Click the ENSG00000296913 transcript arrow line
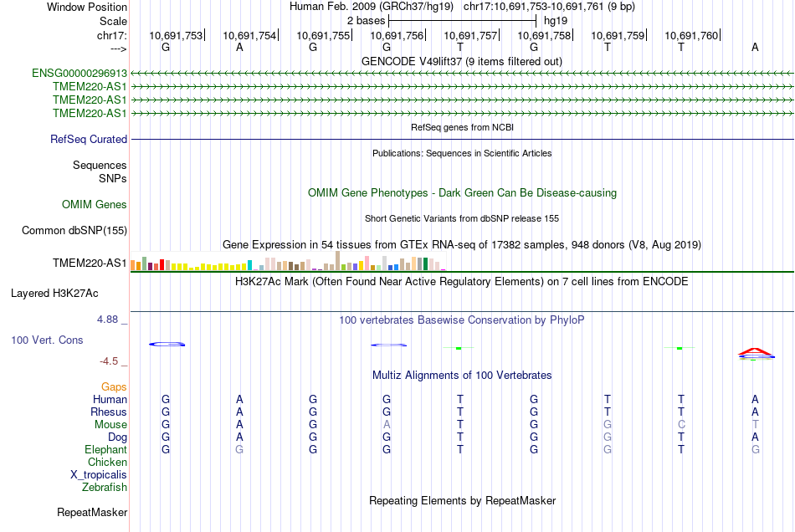 click(462, 74)
